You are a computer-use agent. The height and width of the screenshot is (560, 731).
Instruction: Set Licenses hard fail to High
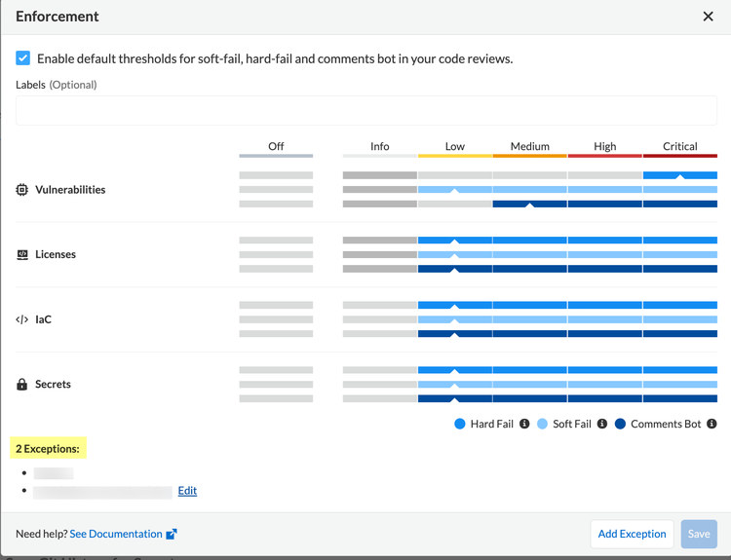[605, 240]
